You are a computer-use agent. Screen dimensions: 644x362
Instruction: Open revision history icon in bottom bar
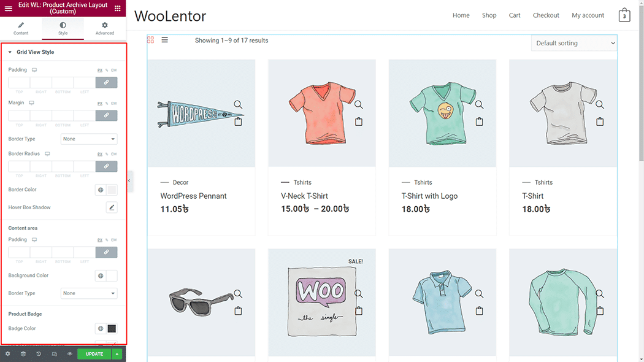(x=39, y=354)
